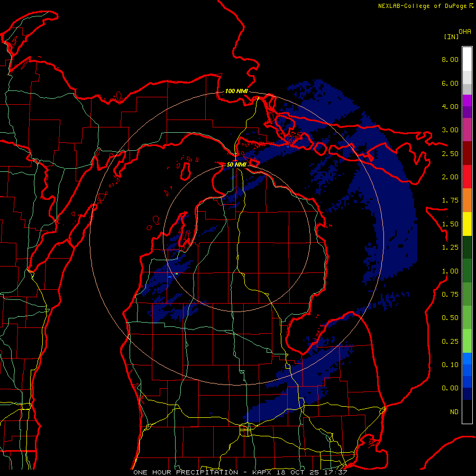Select the 3.00 legend value
The height and width of the screenshot is (476, 476).
[450, 130]
